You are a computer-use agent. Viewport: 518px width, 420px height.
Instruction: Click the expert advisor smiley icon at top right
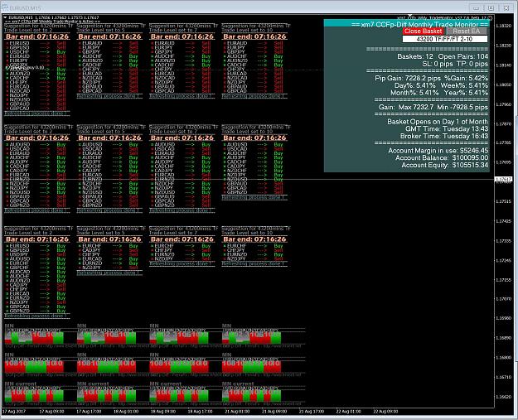(x=491, y=18)
